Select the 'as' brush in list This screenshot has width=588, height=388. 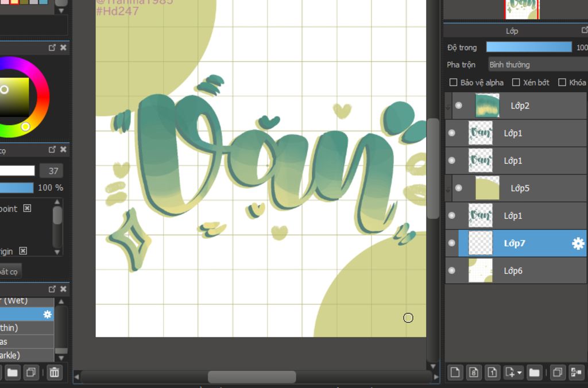click(x=27, y=342)
